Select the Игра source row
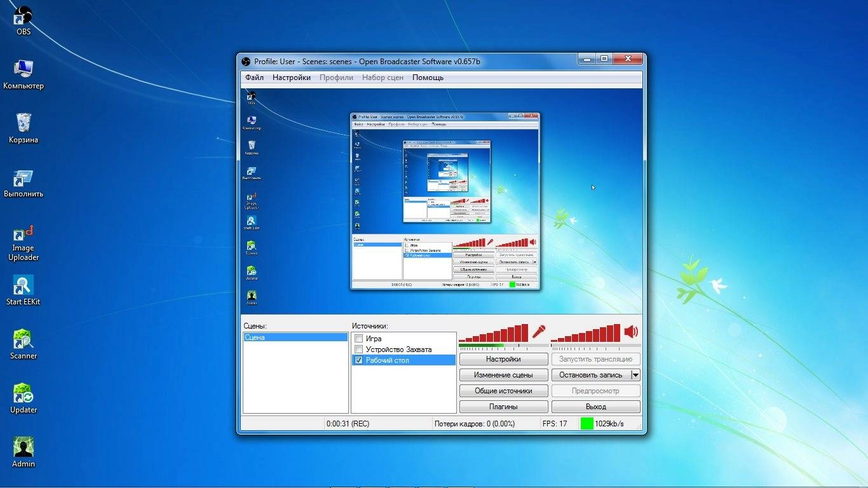Viewport: 868px width, 488px height. click(403, 339)
